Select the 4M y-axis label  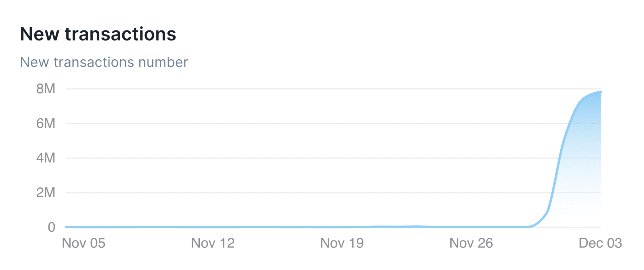(46, 158)
